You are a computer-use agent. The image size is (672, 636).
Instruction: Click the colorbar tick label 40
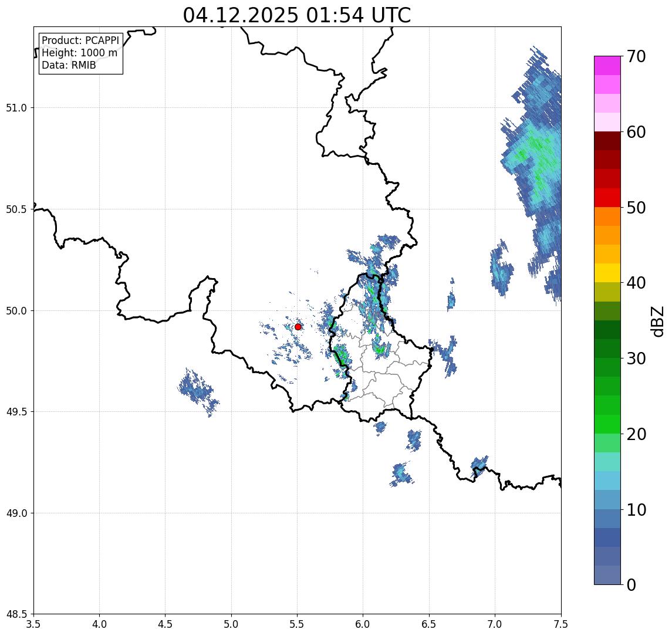[x=636, y=283]
